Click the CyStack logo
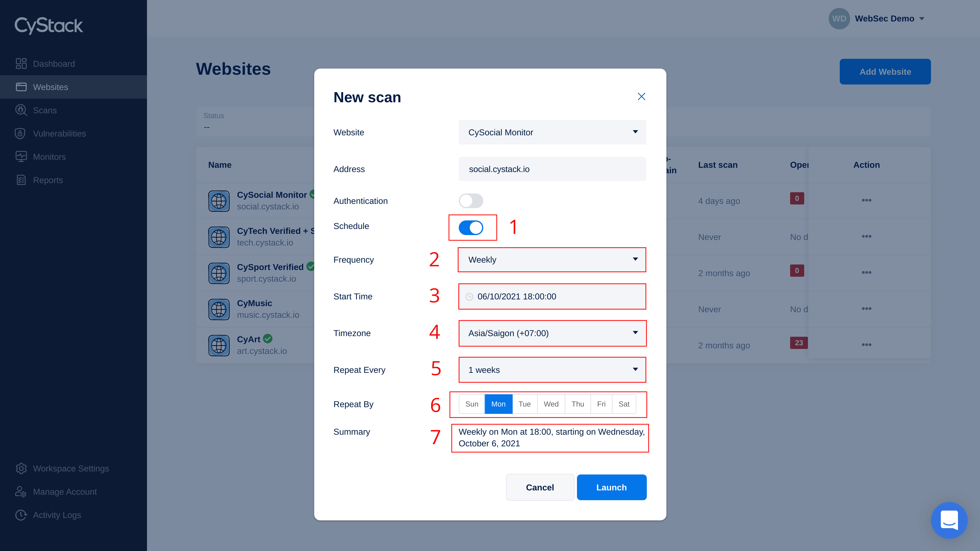The image size is (980, 551). 48,25
